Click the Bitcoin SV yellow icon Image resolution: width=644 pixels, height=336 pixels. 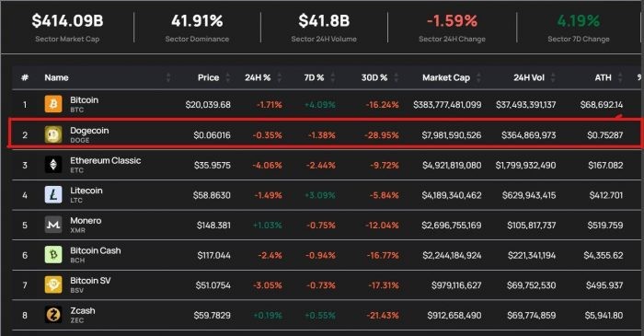click(x=53, y=284)
